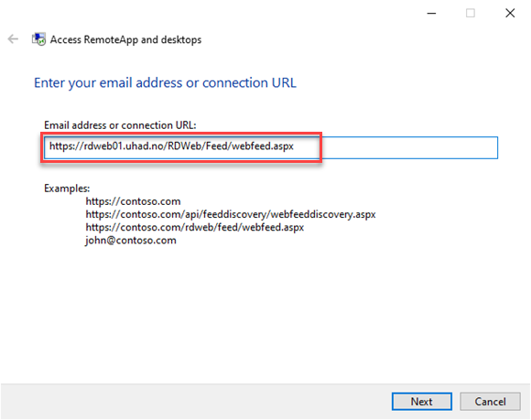Place cursor in the rdweb01.uhad.no URL text
The image size is (531, 420).
click(x=171, y=146)
